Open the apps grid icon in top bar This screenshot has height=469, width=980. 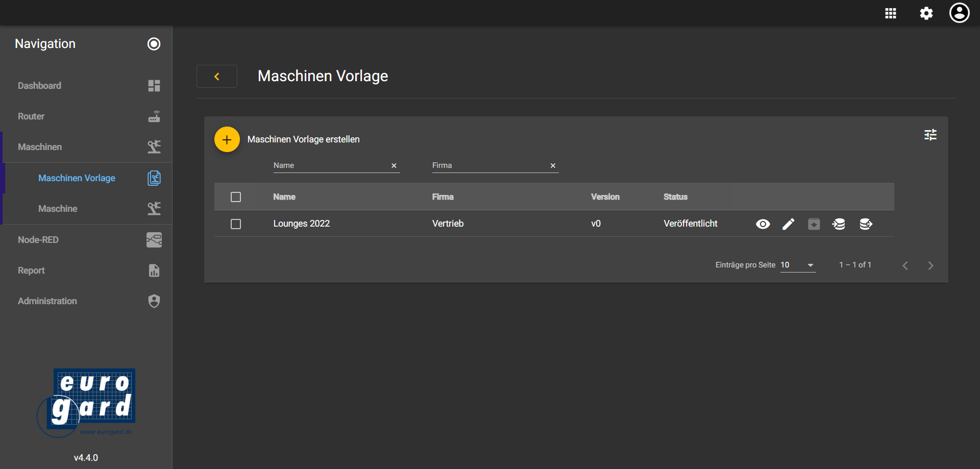point(890,13)
